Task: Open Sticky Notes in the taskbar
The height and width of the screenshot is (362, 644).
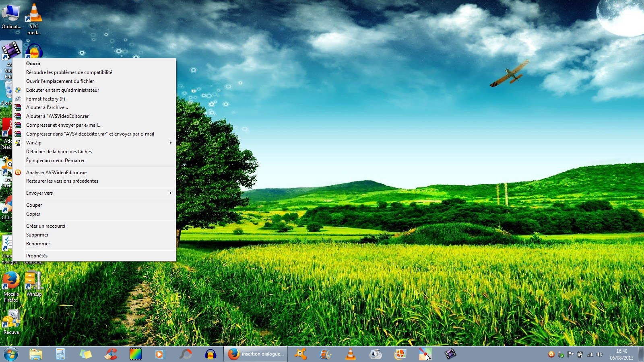Action: click(x=85, y=354)
